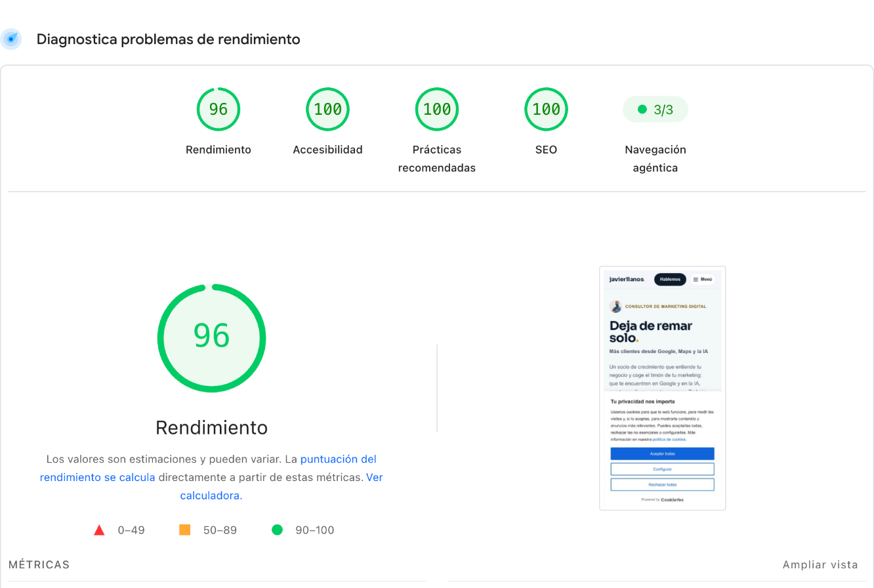Click the "MÉTRICAS" section label
This screenshot has height=588, width=874.
coord(39,564)
